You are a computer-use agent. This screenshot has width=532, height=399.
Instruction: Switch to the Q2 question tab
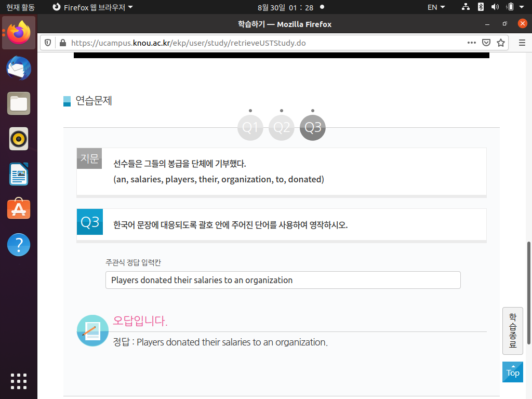click(282, 128)
